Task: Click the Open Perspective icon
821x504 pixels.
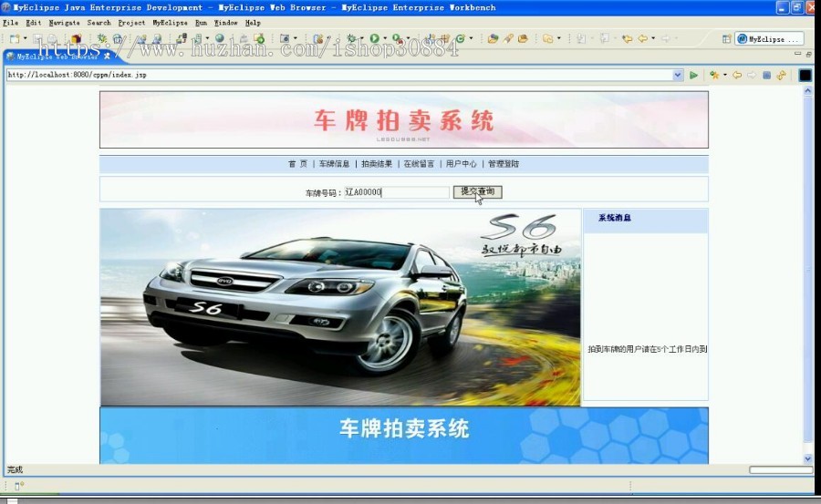Action: [727, 38]
